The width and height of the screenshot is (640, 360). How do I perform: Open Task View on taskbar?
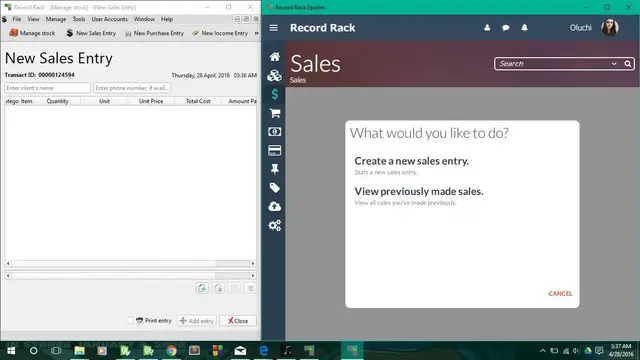(x=56, y=351)
